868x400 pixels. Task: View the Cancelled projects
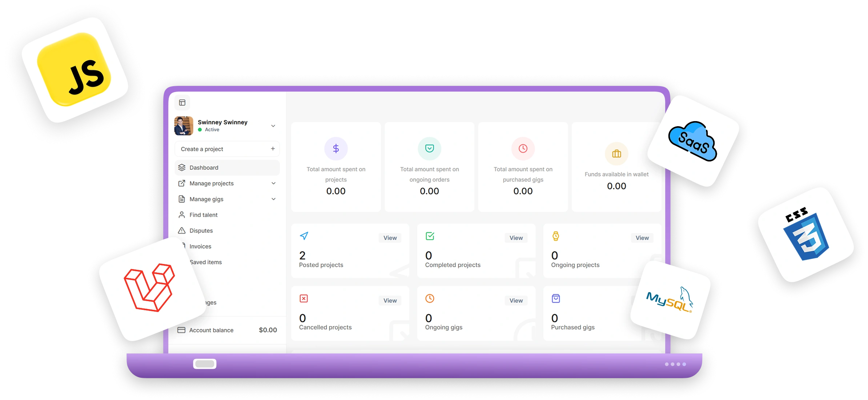[x=390, y=300]
